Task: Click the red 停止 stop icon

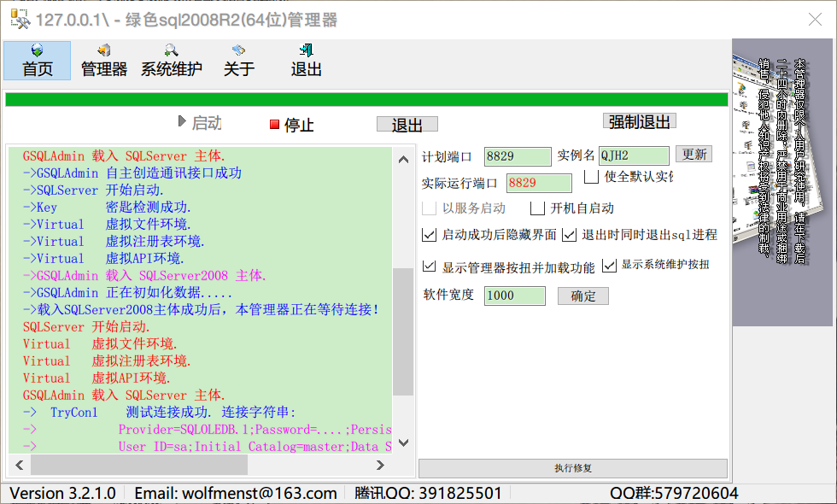Action: [275, 123]
